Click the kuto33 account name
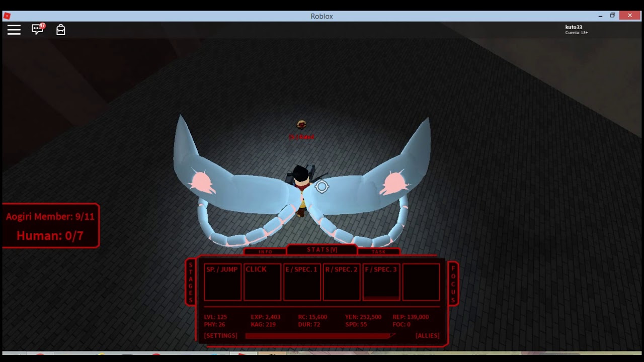The height and width of the screenshot is (362, 644). pyautogui.click(x=574, y=27)
